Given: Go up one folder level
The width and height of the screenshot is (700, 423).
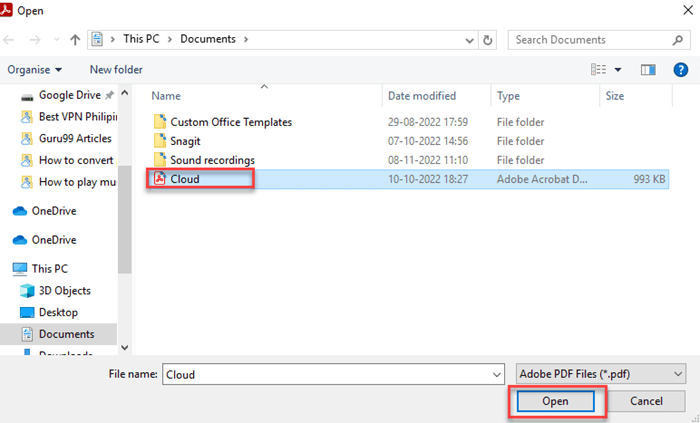Looking at the screenshot, I should [75, 40].
